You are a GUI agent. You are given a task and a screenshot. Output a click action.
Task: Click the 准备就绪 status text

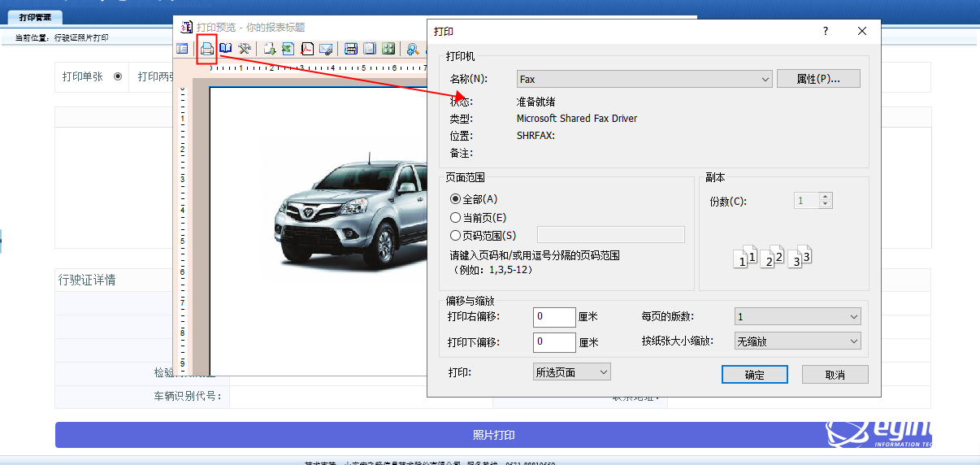(x=536, y=102)
